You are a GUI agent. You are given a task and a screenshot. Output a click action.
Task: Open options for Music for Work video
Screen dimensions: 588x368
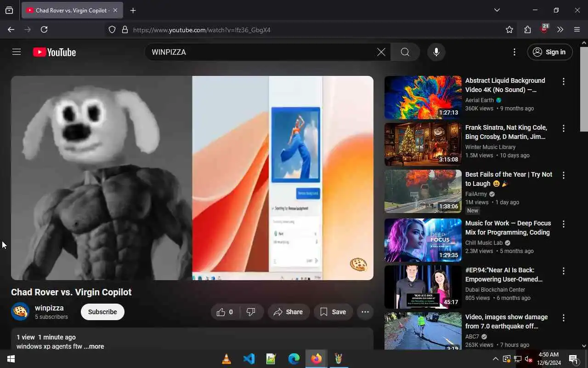coord(564,224)
